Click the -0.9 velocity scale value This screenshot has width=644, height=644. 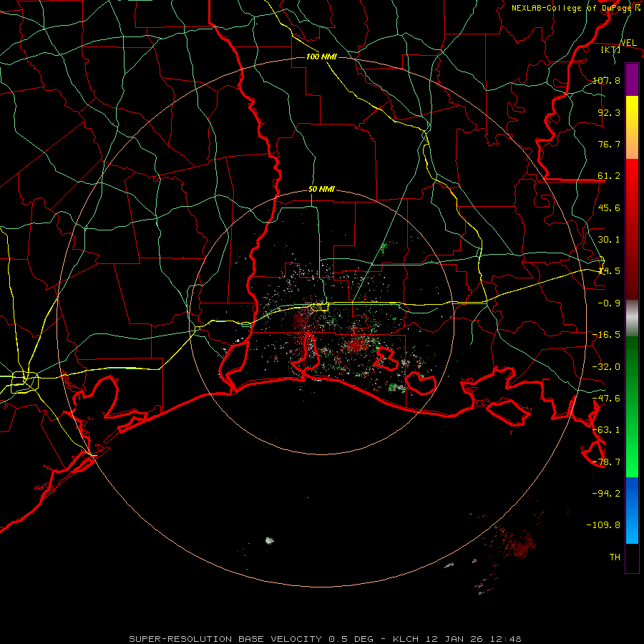[x=609, y=303]
